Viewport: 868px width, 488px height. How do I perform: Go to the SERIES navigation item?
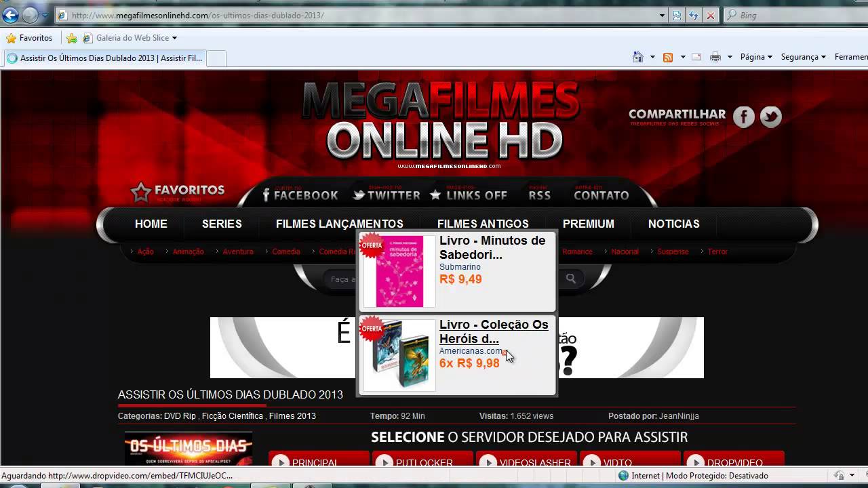tap(222, 224)
